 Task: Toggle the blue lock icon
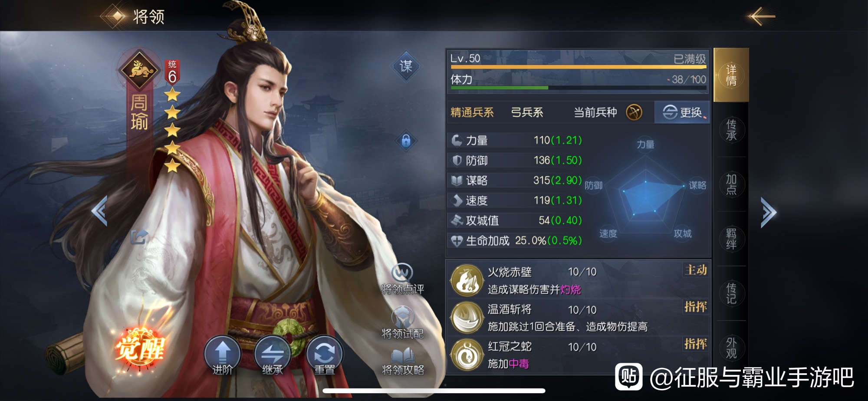coord(406,141)
